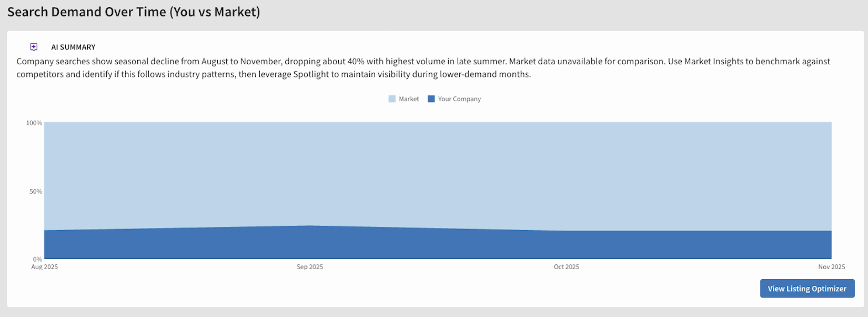
Task: Hide Your Company series via legend label
Action: (x=459, y=99)
